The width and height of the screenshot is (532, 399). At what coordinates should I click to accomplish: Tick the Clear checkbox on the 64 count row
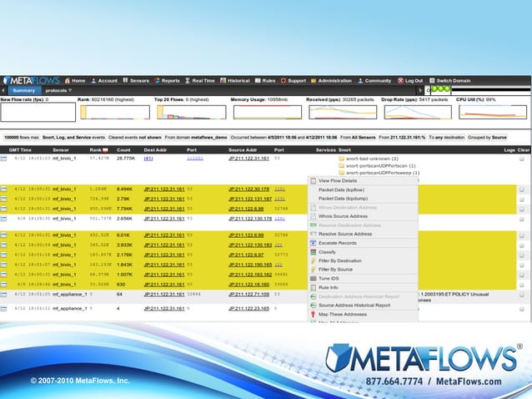point(522,295)
